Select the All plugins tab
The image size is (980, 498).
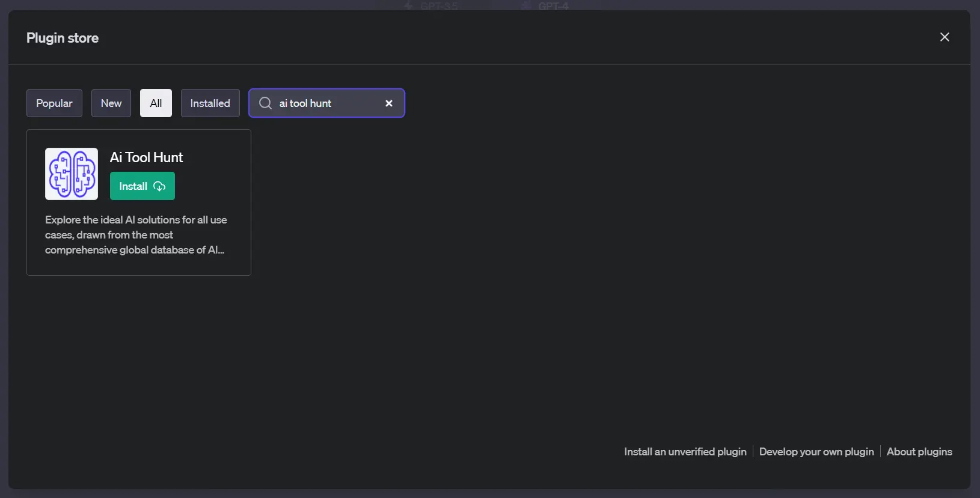[156, 103]
